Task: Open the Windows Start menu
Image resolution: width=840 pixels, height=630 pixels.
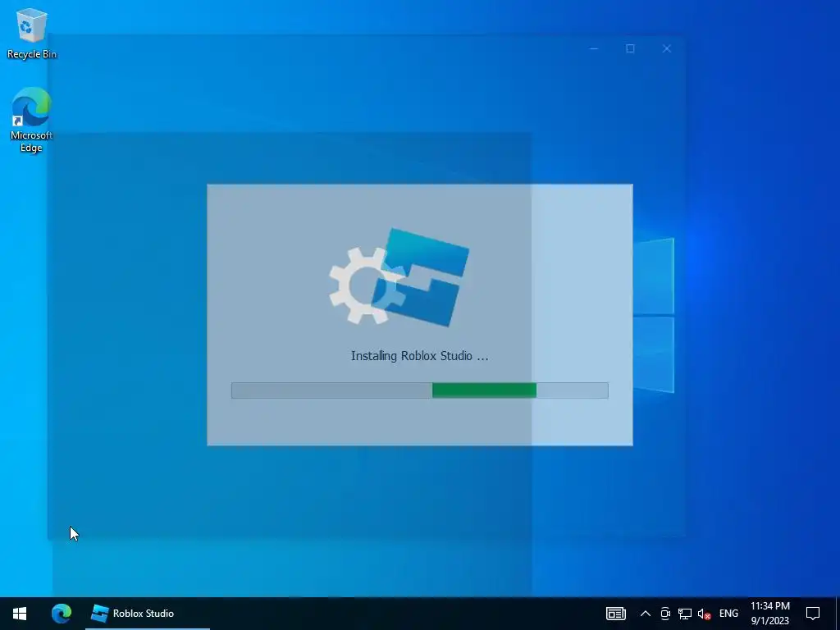Action: pyautogui.click(x=20, y=614)
